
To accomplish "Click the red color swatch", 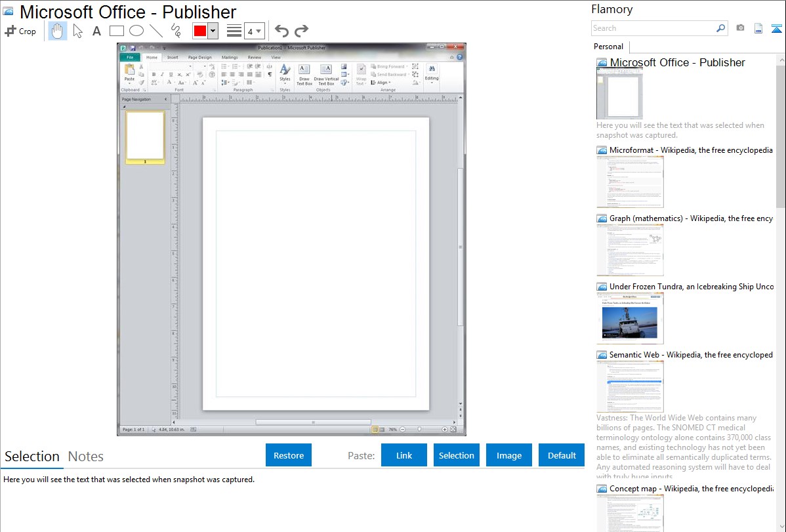I will [x=200, y=31].
